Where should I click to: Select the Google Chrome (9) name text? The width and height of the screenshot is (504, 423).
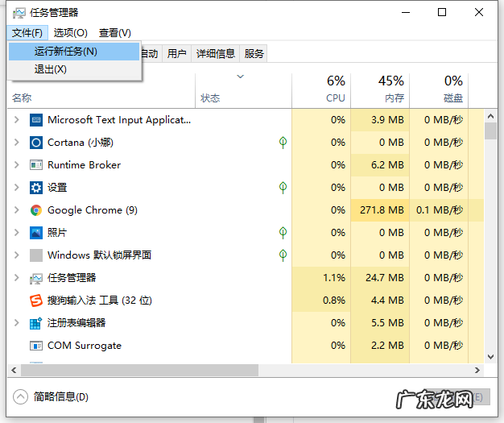point(93,210)
